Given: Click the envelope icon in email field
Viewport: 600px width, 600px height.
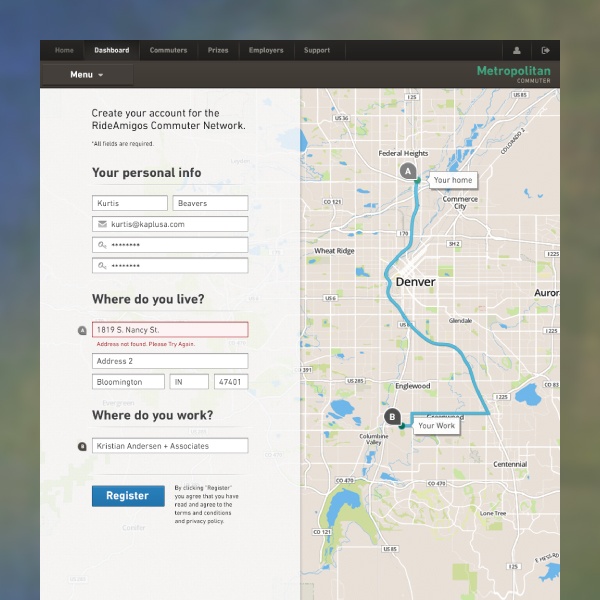Looking at the screenshot, I should click(x=102, y=225).
